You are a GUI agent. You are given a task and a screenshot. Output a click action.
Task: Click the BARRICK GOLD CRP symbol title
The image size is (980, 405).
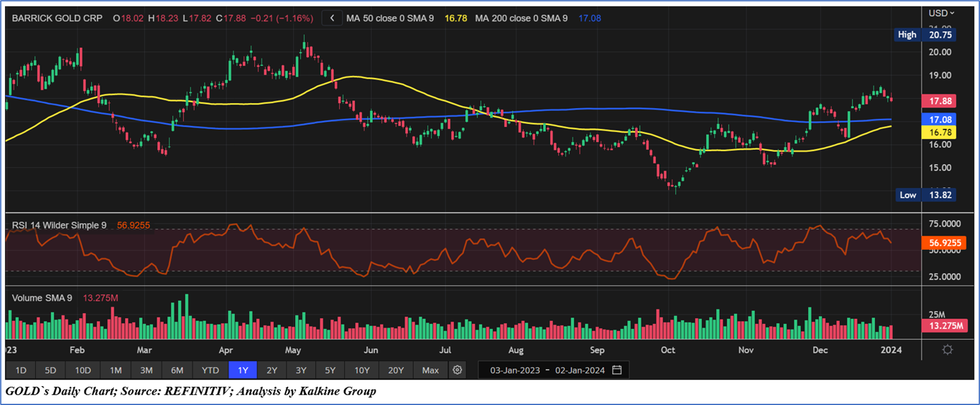(57, 18)
